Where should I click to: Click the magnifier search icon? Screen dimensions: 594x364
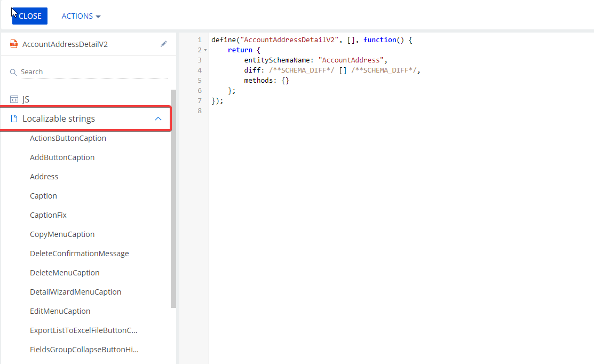[13, 72]
